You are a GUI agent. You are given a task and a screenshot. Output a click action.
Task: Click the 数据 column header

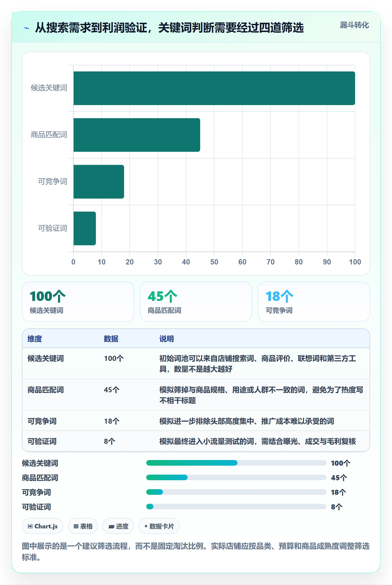(111, 339)
